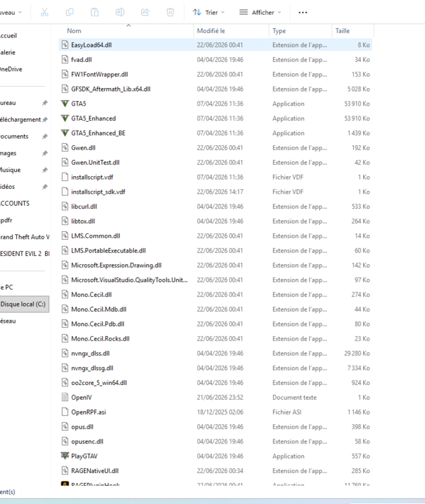425x504 pixels.
Task: Open Accueil in the navigation pane
Action: [x=8, y=36]
